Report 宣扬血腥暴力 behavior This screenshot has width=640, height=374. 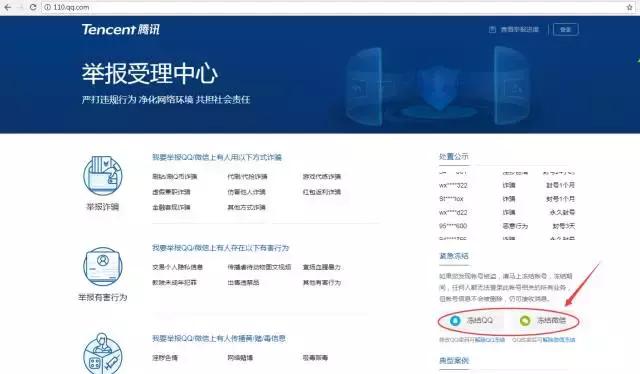[x=322, y=267]
